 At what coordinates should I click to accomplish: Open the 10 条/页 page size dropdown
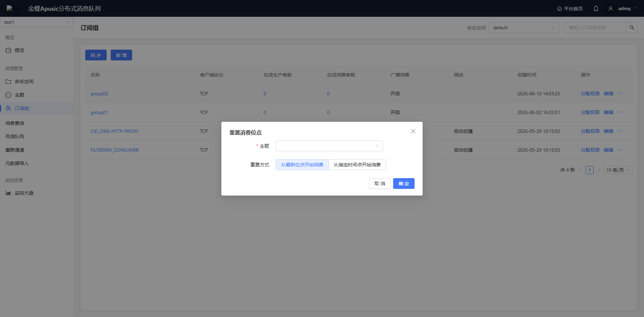(618, 170)
